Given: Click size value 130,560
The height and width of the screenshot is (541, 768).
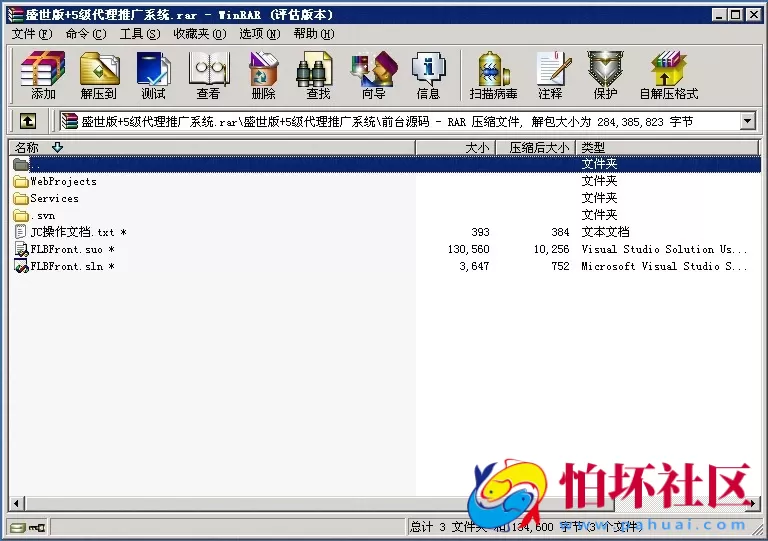Looking at the screenshot, I should (468, 249).
